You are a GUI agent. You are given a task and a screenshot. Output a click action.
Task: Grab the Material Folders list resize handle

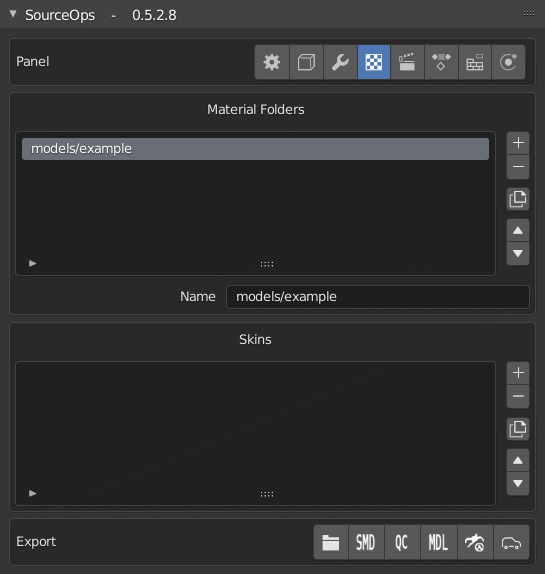tap(267, 264)
